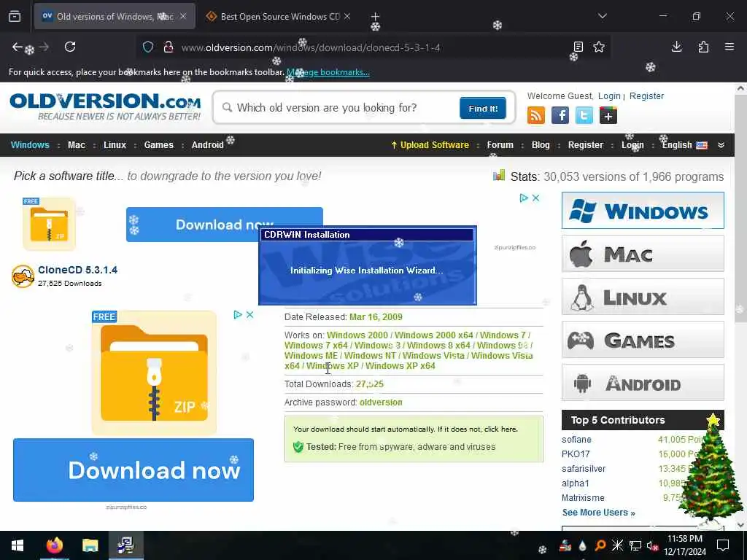Open the tracking protection shield icon

(148, 47)
